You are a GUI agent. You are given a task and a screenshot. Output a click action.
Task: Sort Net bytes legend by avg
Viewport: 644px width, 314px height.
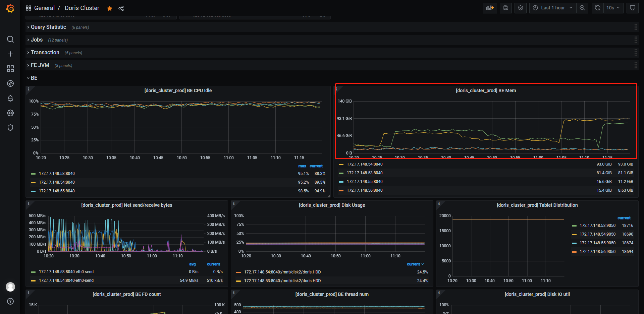click(193, 264)
